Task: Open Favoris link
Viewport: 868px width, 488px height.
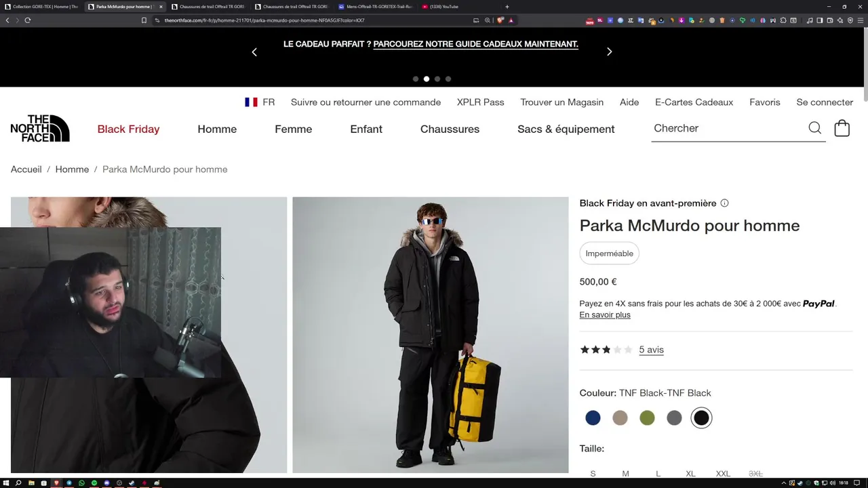Action: click(x=765, y=102)
